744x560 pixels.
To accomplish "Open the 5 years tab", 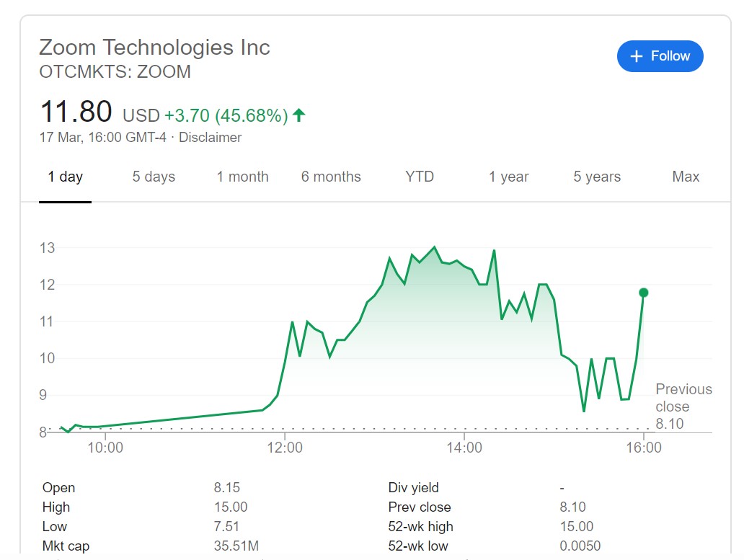I will coord(597,177).
